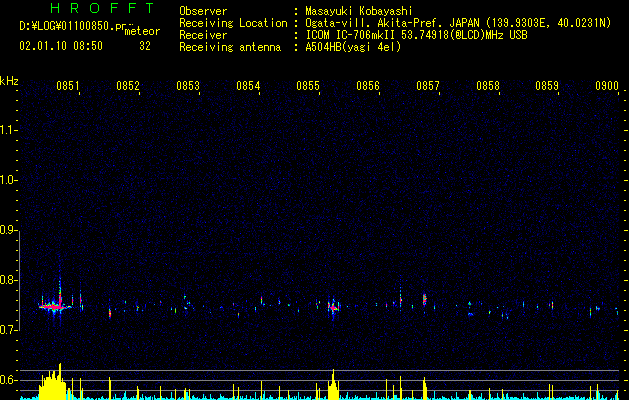The height and width of the screenshot is (400, 629).
Task: Click the meteor echo near 0857
Action: (425, 300)
